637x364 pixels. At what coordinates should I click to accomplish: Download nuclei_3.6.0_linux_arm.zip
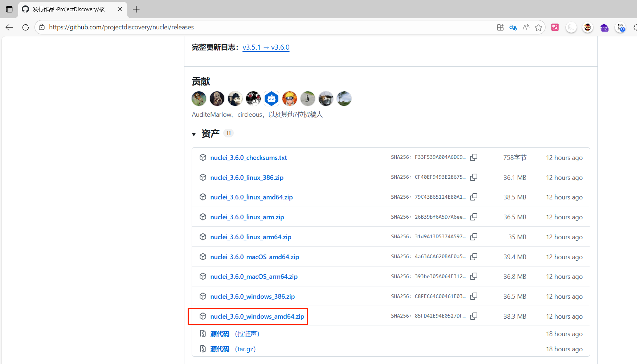tap(247, 217)
